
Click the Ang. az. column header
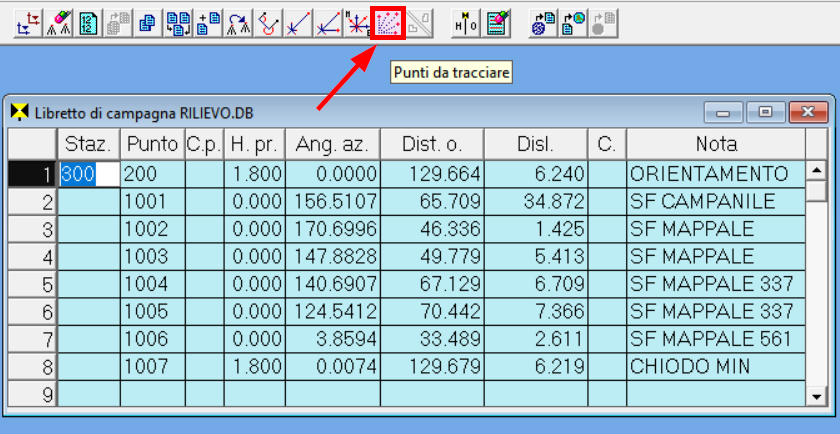(333, 144)
